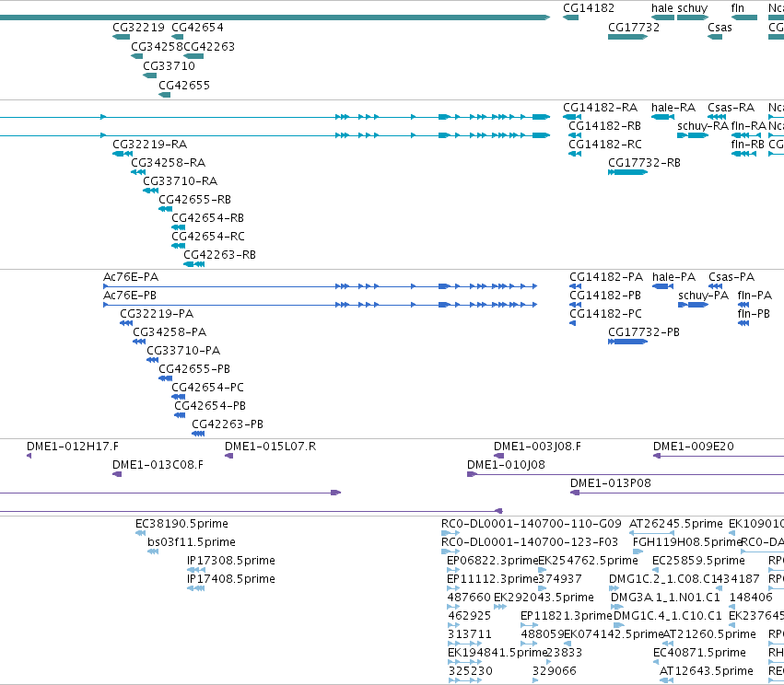Click transcript CG17732-RB

click(x=644, y=163)
